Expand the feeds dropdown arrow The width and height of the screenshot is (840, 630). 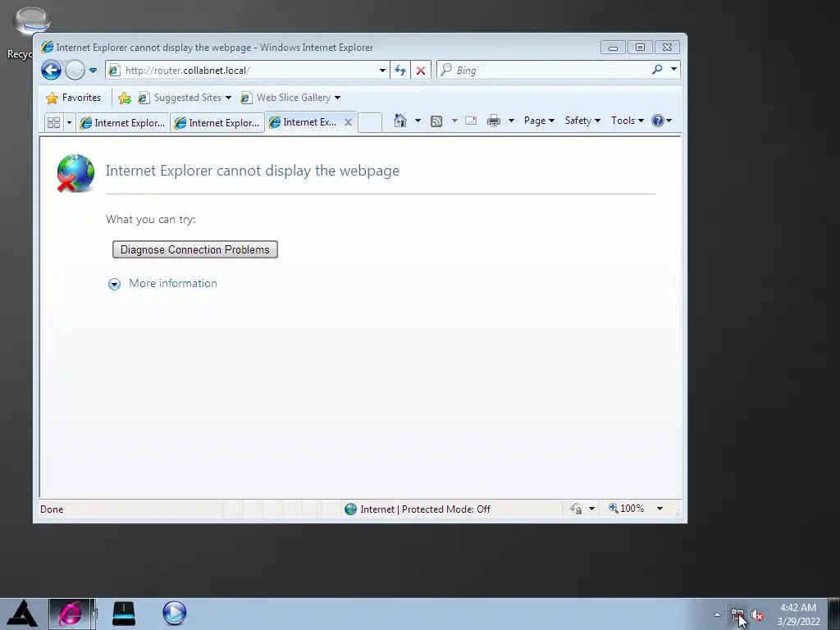click(x=454, y=121)
